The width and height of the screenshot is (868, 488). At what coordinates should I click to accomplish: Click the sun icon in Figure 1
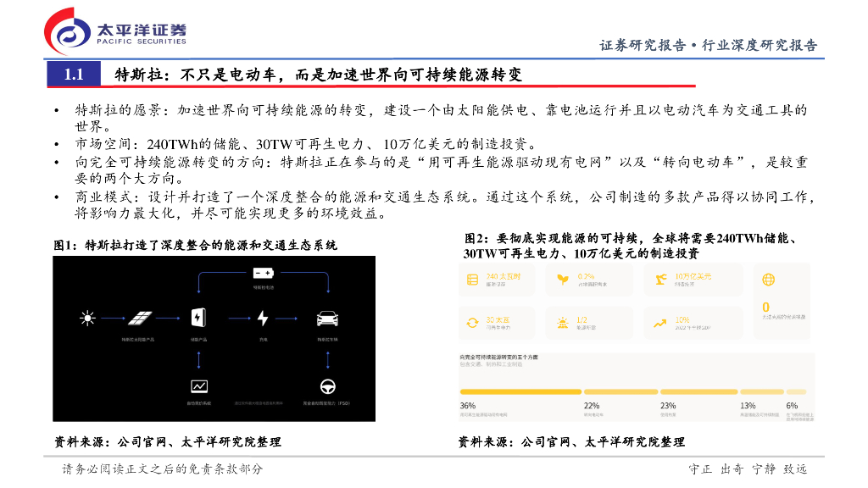pyautogui.click(x=87, y=319)
